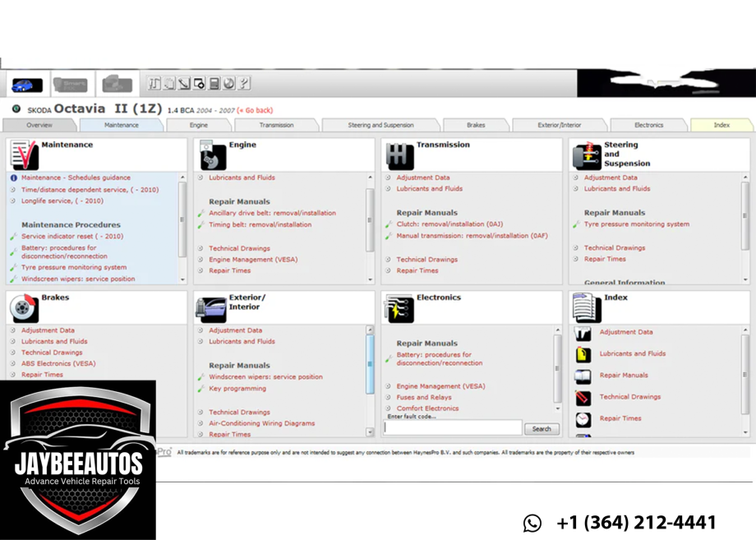Open the blue car vehicle selection icon
756x540 pixels.
point(27,85)
